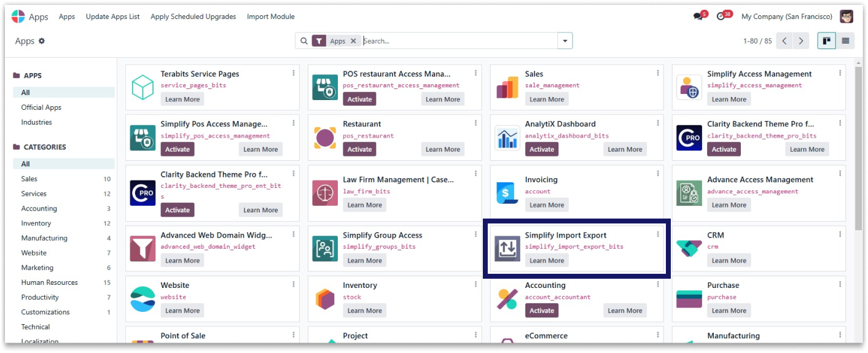868x353 pixels.
Task: Click Learn More on CRM card
Action: point(729,260)
